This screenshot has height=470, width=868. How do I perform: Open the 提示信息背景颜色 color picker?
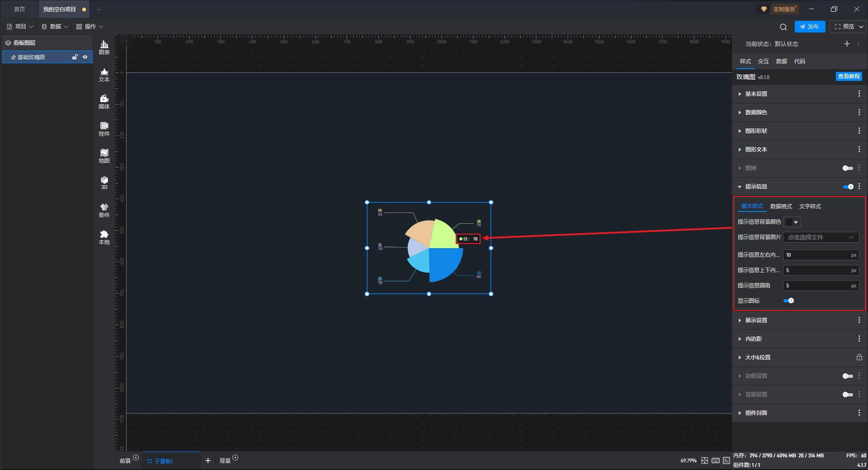(x=792, y=222)
